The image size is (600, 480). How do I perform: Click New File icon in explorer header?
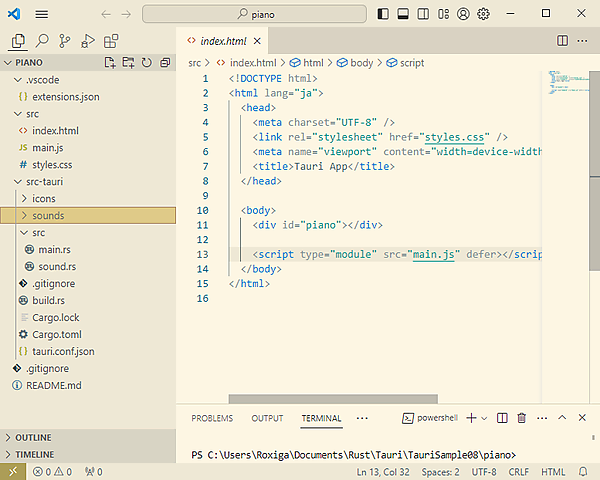point(111,62)
